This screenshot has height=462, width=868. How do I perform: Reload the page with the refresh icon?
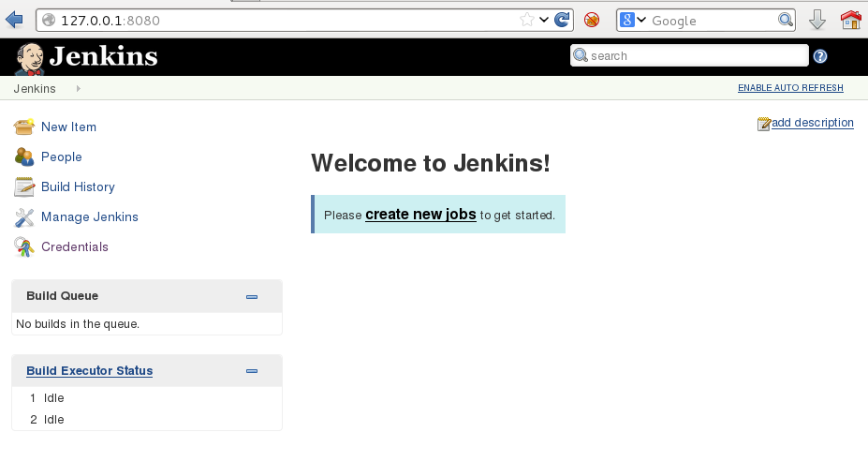[x=562, y=20]
